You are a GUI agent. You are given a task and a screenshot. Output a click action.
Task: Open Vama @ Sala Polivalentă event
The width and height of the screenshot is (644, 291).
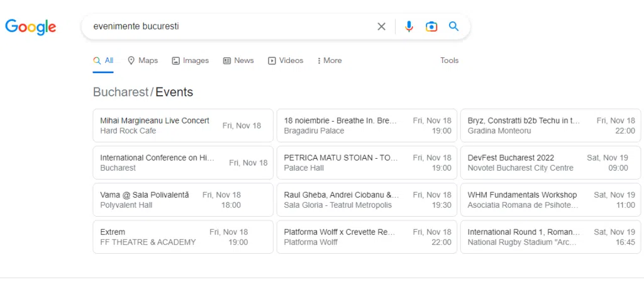183,200
